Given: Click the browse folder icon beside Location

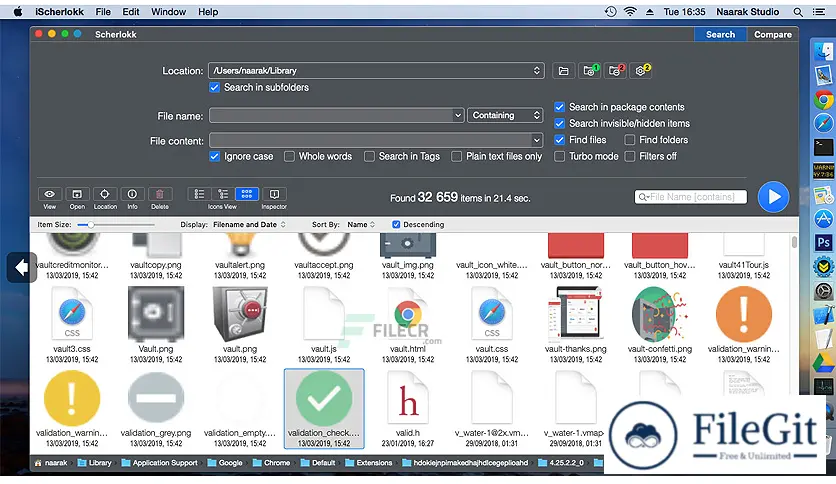Looking at the screenshot, I should 564,71.
